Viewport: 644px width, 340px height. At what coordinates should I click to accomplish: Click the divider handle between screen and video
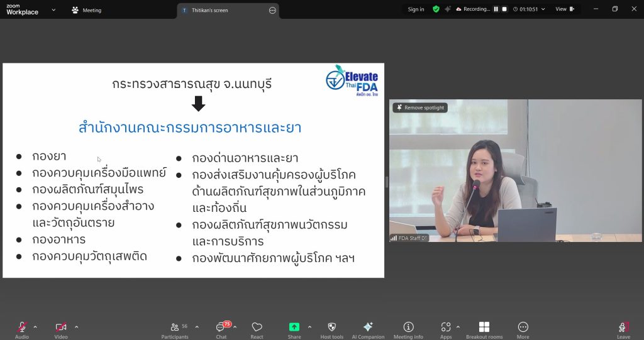point(387,182)
